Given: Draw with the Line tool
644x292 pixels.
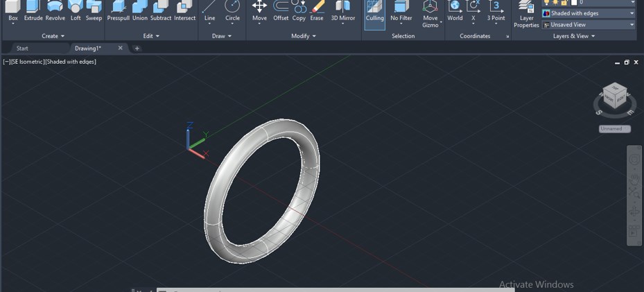Looking at the screenshot, I should 209,9.
